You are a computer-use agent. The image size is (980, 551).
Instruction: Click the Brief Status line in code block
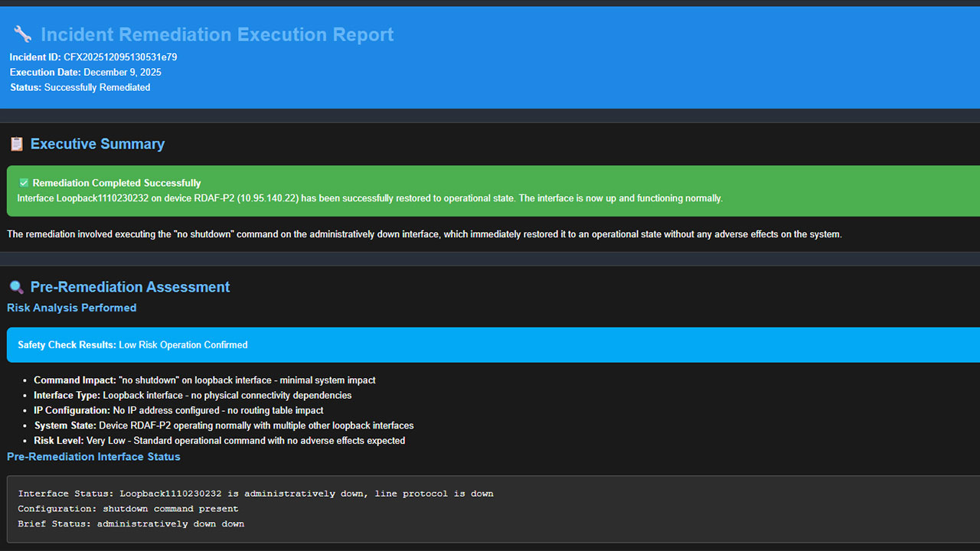pos(131,524)
